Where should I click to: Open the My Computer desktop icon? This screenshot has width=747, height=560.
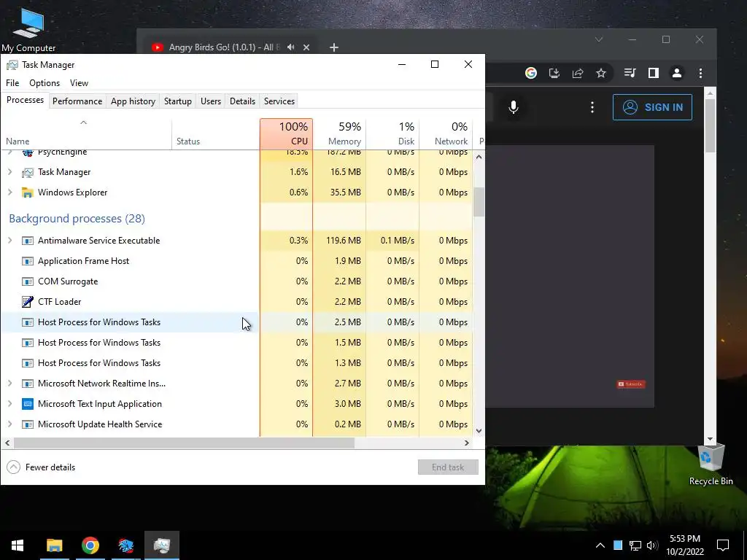coord(28,29)
